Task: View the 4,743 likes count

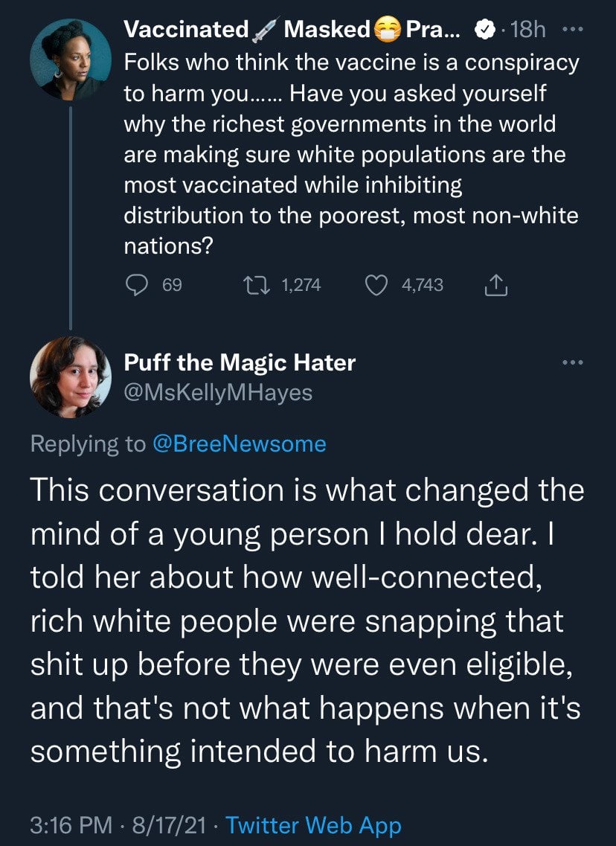Action: pyautogui.click(x=422, y=285)
